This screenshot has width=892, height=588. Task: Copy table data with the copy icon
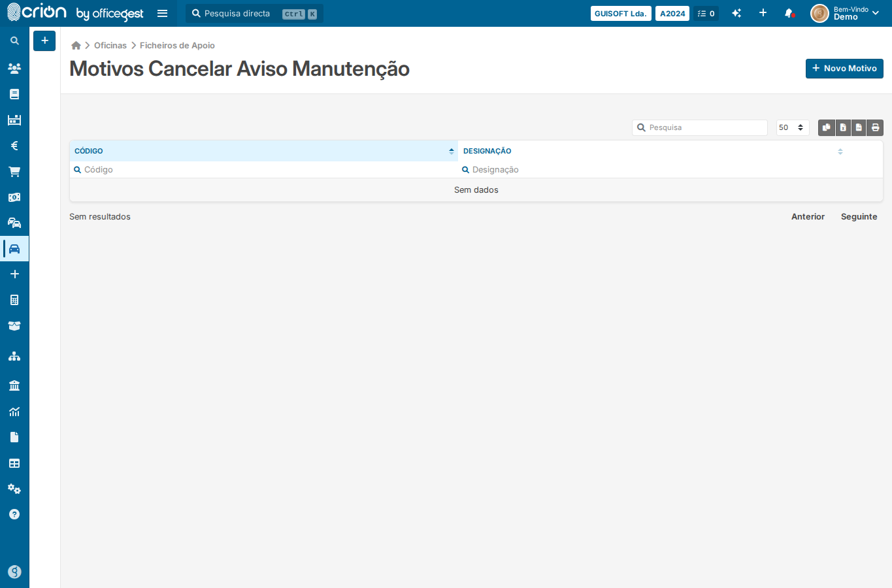click(827, 127)
